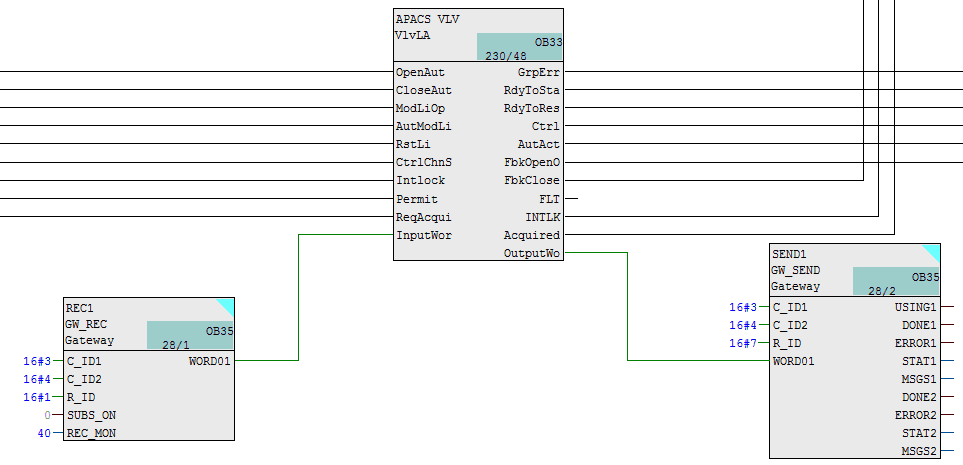
Task: Select the Permit input
Action: (417, 200)
